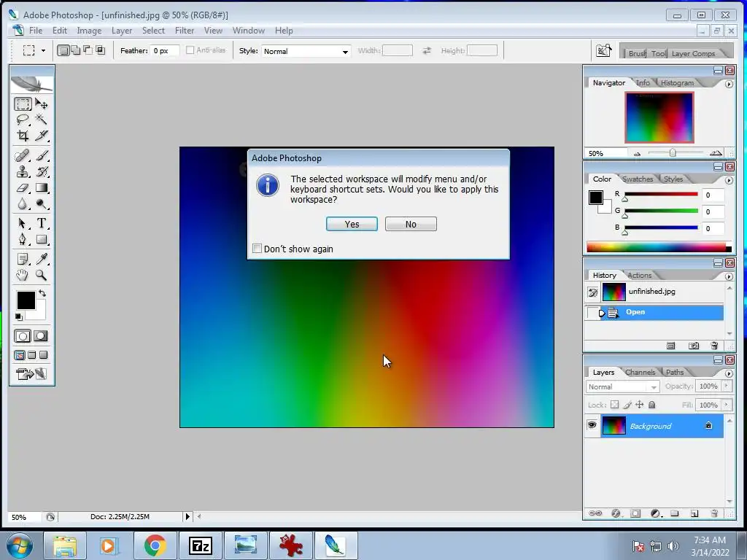Select the Rectangular Marquee tool in toolbox

tap(23, 104)
